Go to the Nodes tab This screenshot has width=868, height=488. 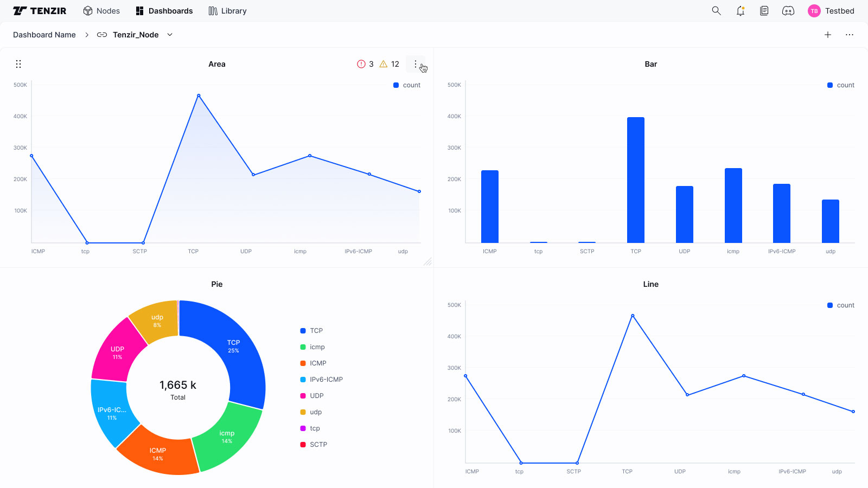[x=101, y=11]
